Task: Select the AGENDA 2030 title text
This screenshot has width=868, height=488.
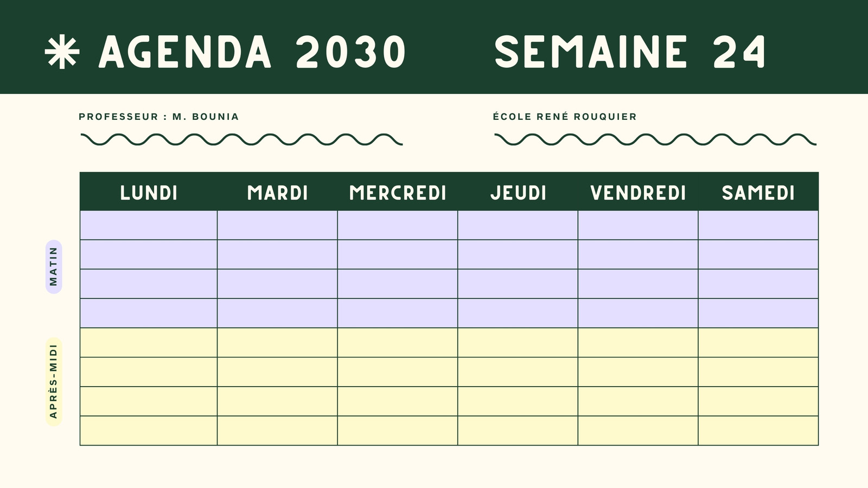Action: pos(252,52)
